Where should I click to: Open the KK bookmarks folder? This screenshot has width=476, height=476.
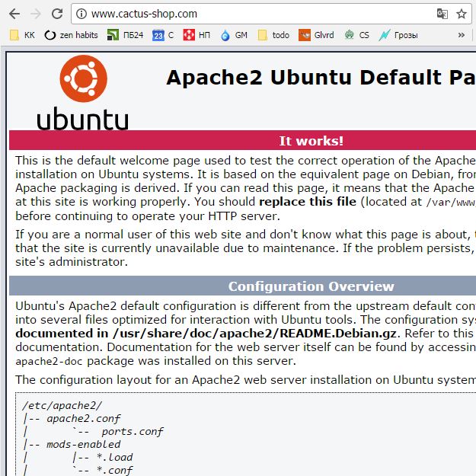coord(22,35)
